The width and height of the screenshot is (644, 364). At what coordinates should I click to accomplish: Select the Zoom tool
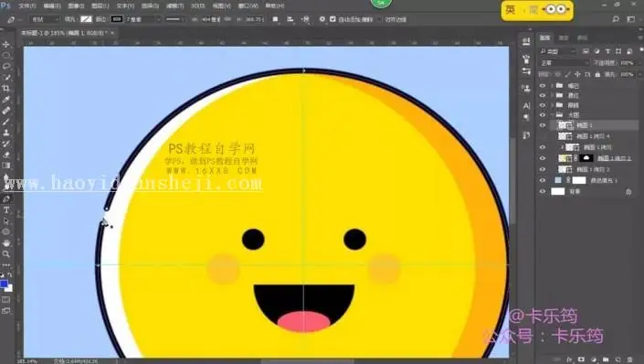coord(6,254)
